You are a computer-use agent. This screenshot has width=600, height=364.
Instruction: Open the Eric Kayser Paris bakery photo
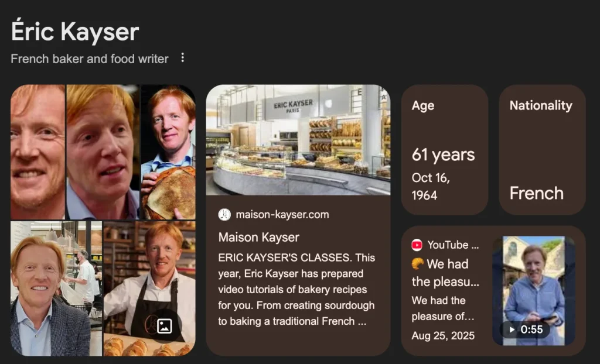(298, 140)
